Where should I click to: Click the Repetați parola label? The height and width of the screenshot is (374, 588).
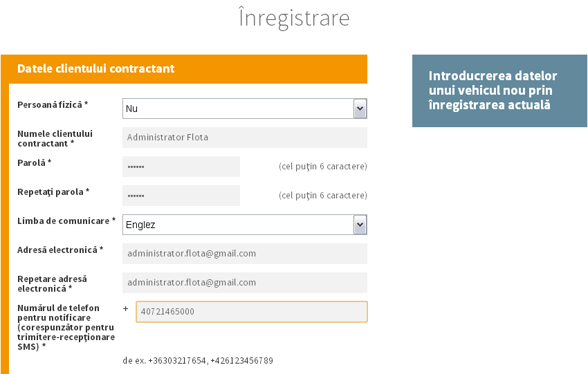tap(53, 191)
